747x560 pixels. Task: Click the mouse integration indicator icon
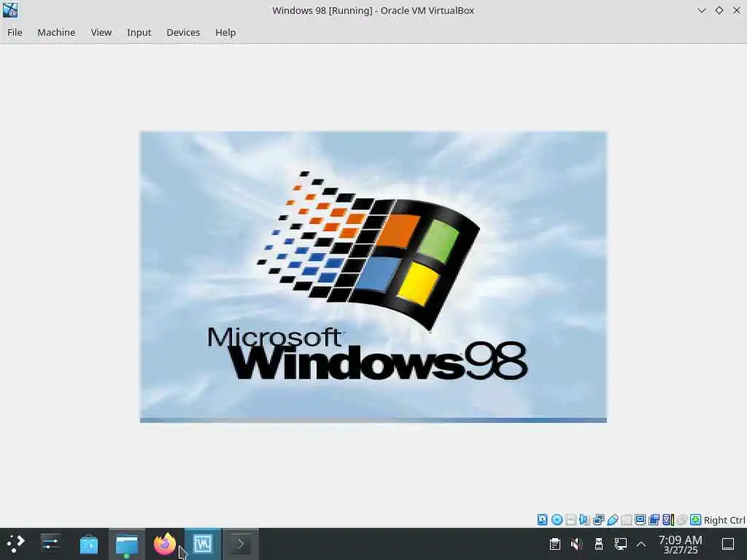pyautogui.click(x=682, y=519)
